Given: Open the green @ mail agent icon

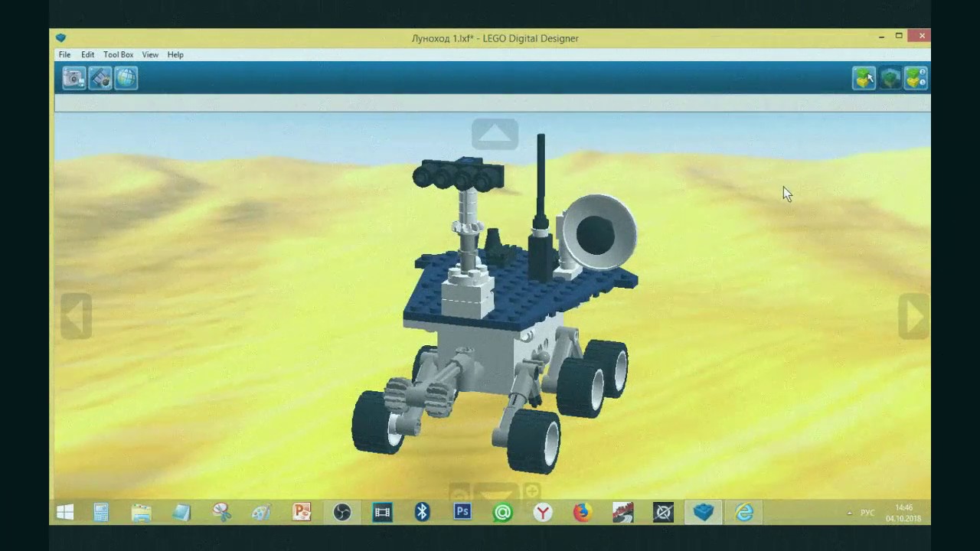Looking at the screenshot, I should (x=502, y=512).
